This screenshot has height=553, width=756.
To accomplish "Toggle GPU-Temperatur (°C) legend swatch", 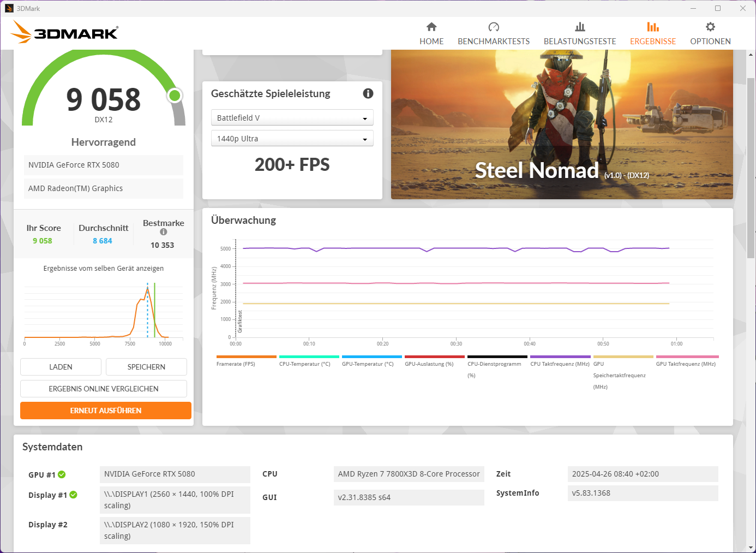I will (372, 357).
